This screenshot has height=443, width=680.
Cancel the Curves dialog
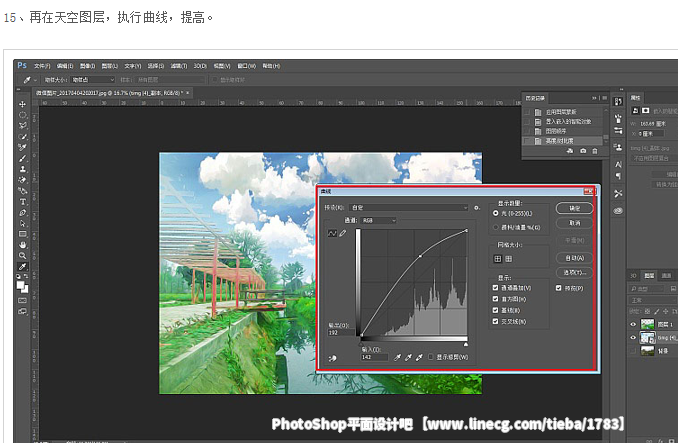click(574, 223)
